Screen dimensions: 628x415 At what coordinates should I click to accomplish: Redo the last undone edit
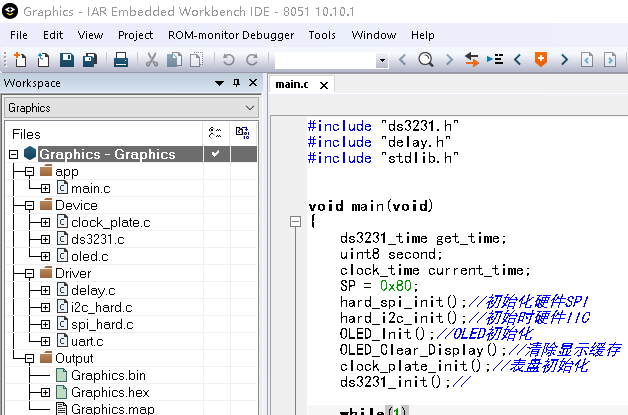coord(252,60)
